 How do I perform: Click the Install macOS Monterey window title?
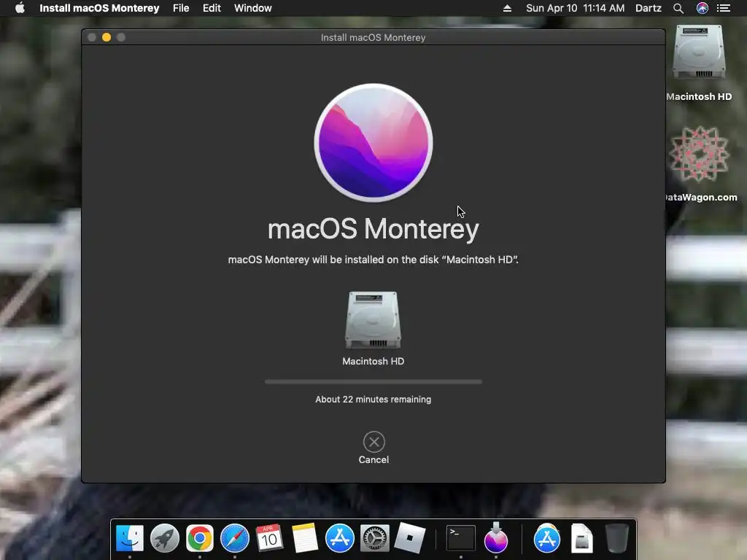pos(373,38)
